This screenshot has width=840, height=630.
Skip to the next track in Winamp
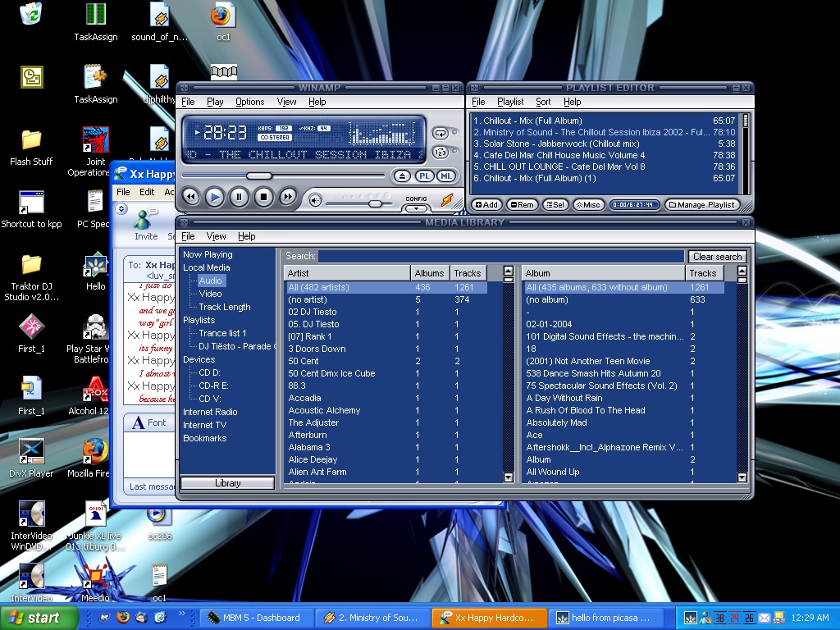pos(288,197)
